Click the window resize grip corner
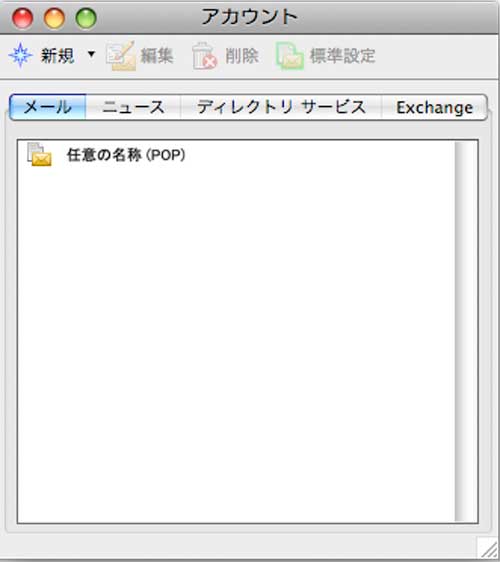The image size is (500, 562). pos(488,548)
